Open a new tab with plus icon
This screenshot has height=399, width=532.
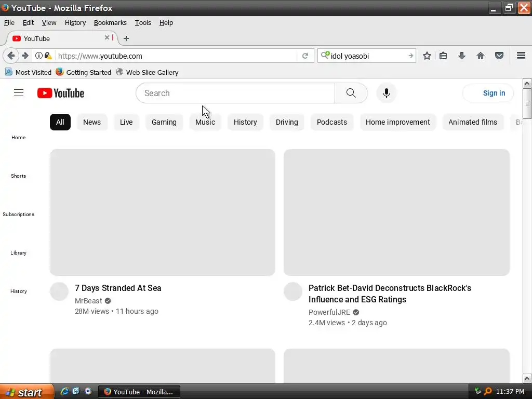(x=126, y=38)
